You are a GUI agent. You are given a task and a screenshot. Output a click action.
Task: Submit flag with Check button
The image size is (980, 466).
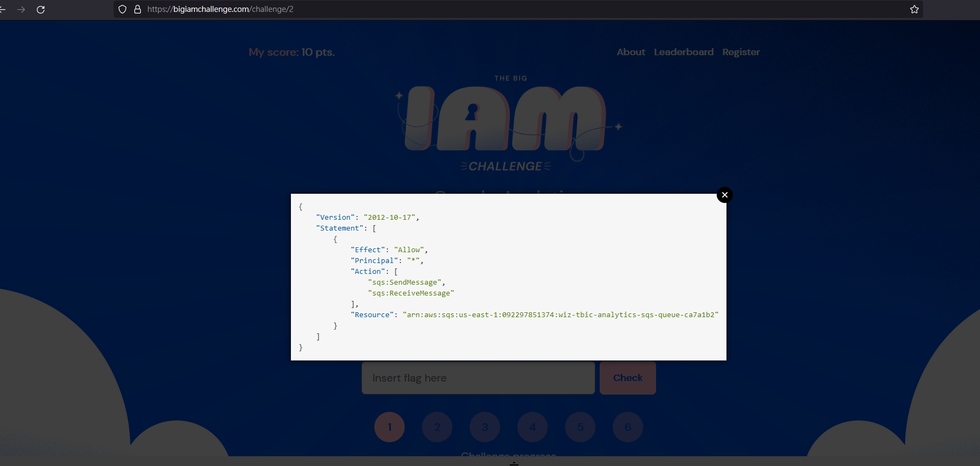(628, 378)
